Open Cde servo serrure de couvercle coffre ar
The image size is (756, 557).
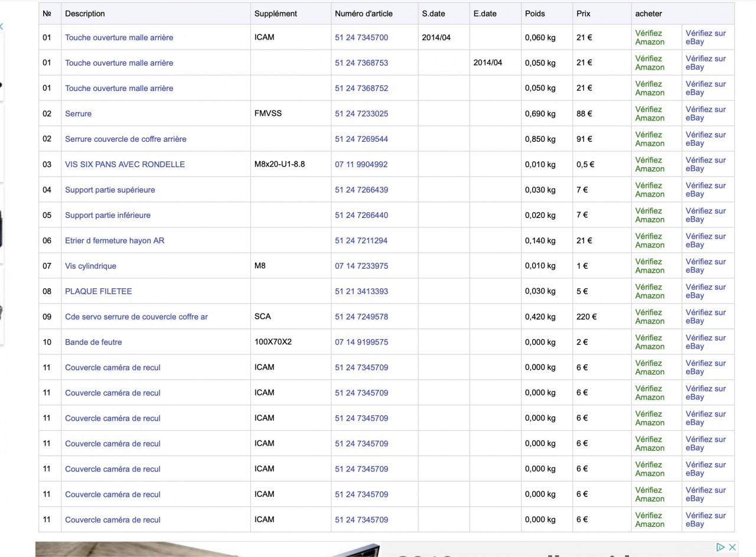136,317
